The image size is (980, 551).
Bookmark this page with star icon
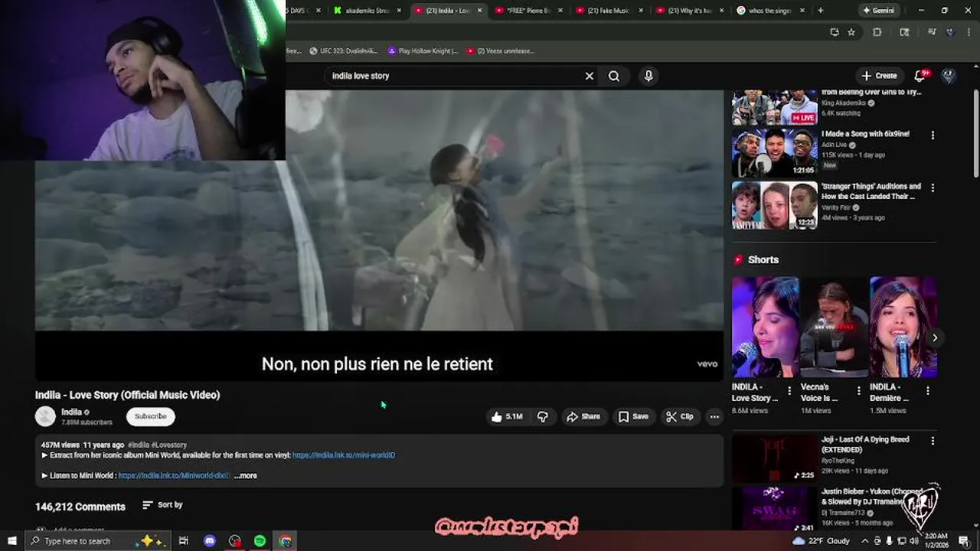point(851,32)
